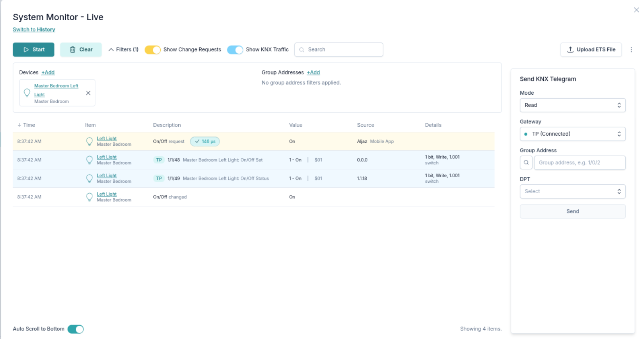644x339 pixels.
Task: Click the Group Address search magnifier icon
Action: pyautogui.click(x=526, y=162)
